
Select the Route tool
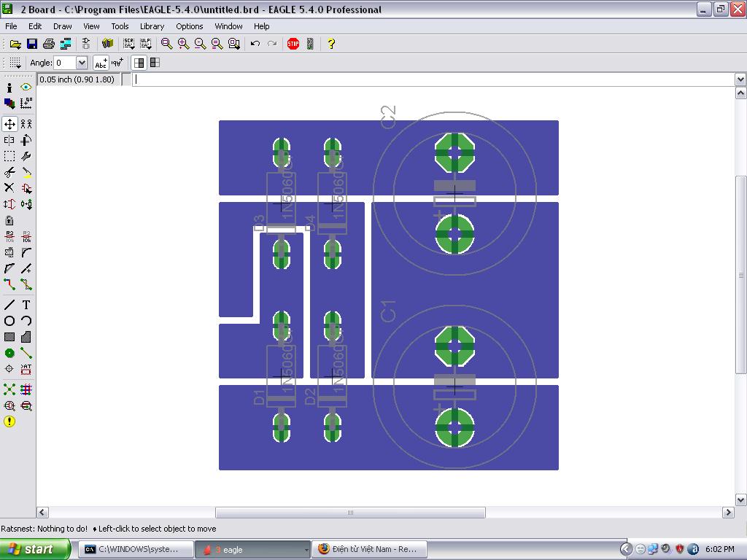pyautogui.click(x=9, y=285)
